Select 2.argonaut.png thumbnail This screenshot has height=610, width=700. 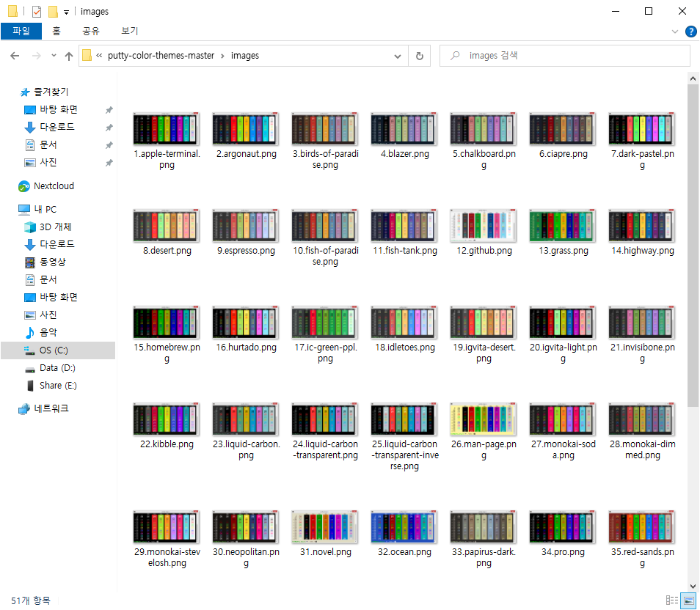pos(246,128)
